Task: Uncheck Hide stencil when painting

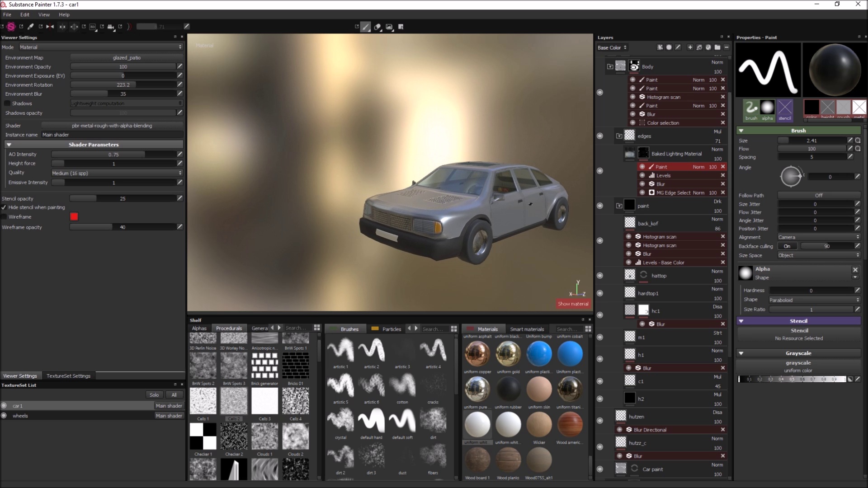Action: click(4, 207)
